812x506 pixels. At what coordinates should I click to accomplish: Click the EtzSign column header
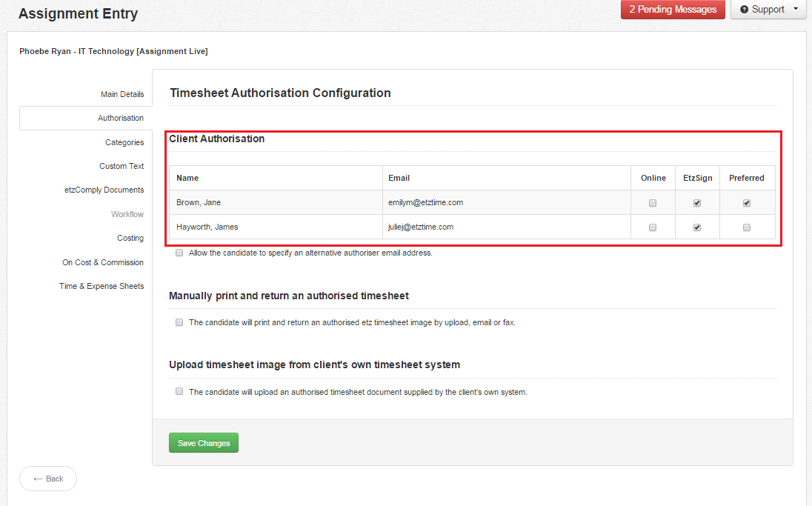698,178
